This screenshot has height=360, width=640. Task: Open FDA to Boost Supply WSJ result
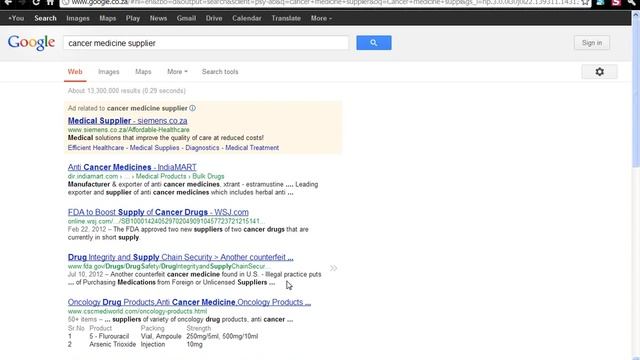coord(158,212)
